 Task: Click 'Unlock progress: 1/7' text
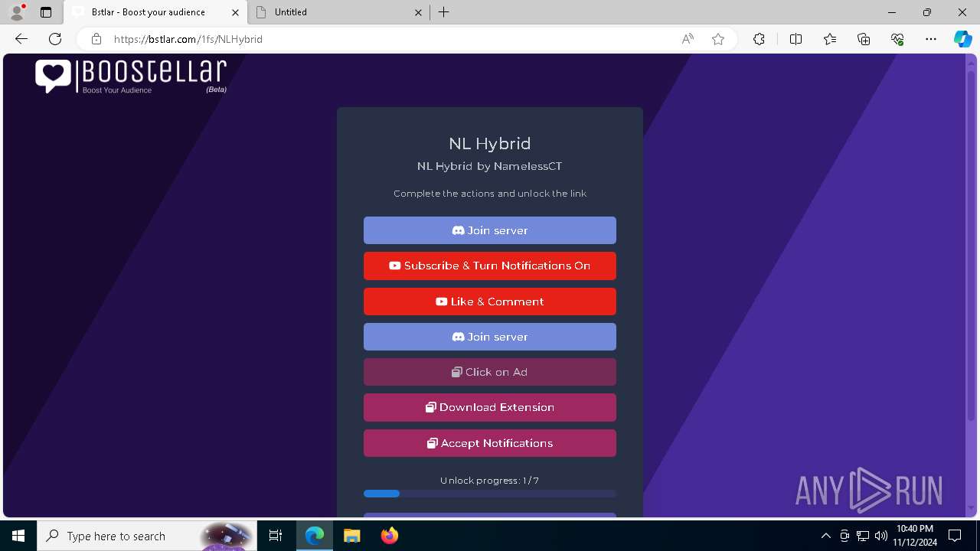pos(490,481)
